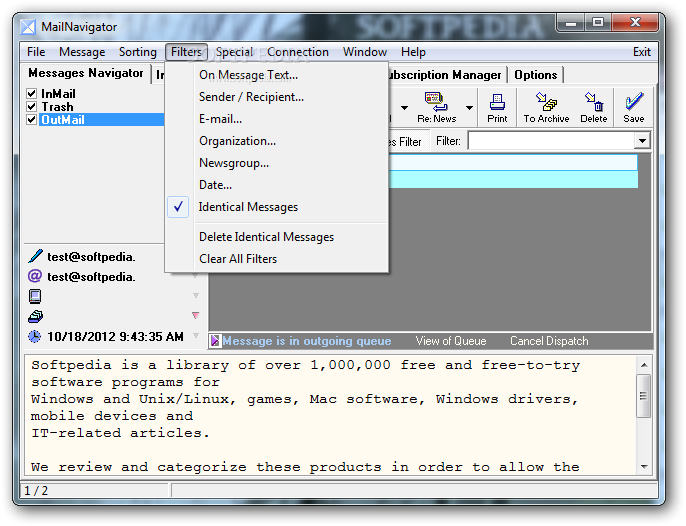Switch to Messages Navigator tab
This screenshot has width=686, height=526.
[86, 73]
